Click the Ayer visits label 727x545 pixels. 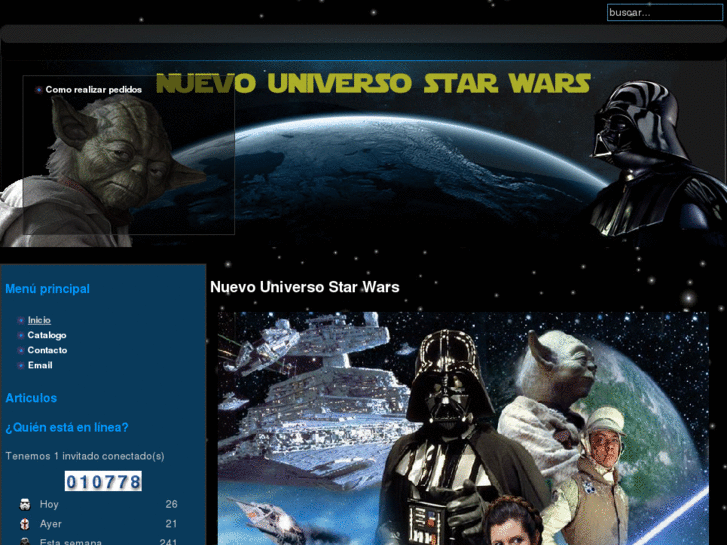[x=51, y=524]
